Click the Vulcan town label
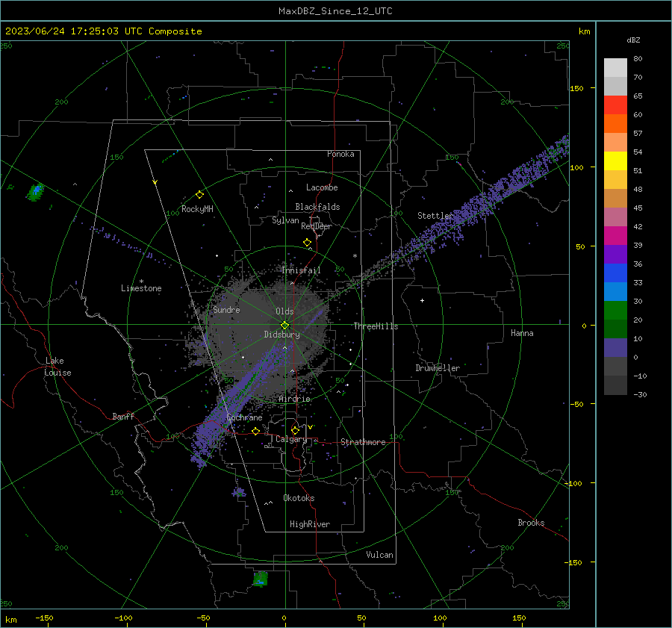The image size is (672, 628). [379, 555]
